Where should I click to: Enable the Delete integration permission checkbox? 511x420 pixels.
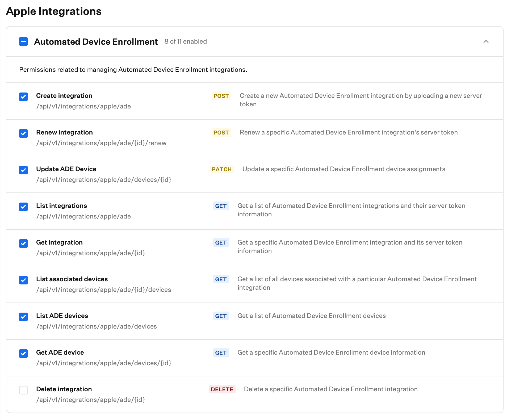[x=23, y=390]
